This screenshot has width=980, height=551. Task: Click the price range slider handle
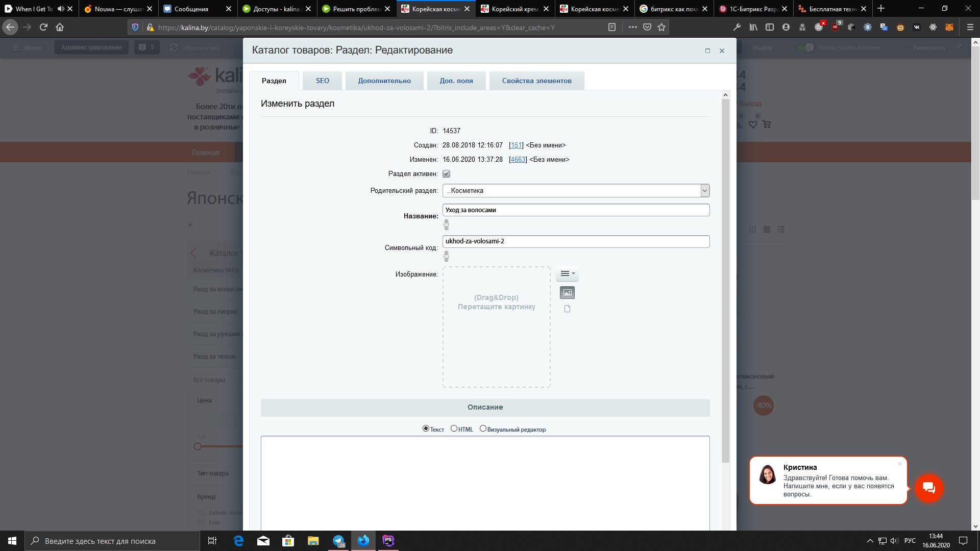tap(198, 446)
